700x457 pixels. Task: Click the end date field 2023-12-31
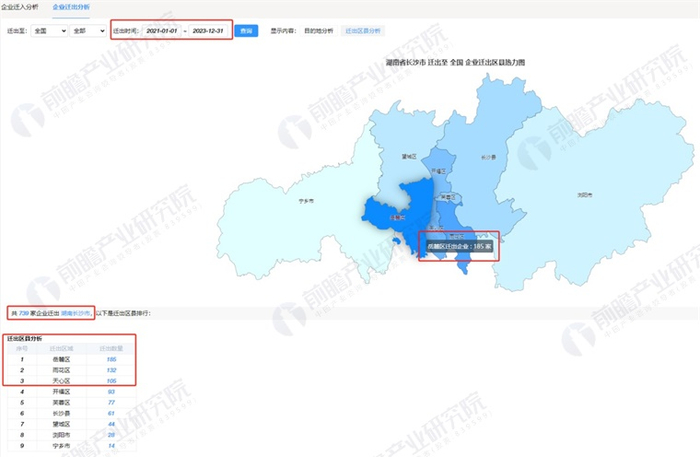click(x=208, y=31)
